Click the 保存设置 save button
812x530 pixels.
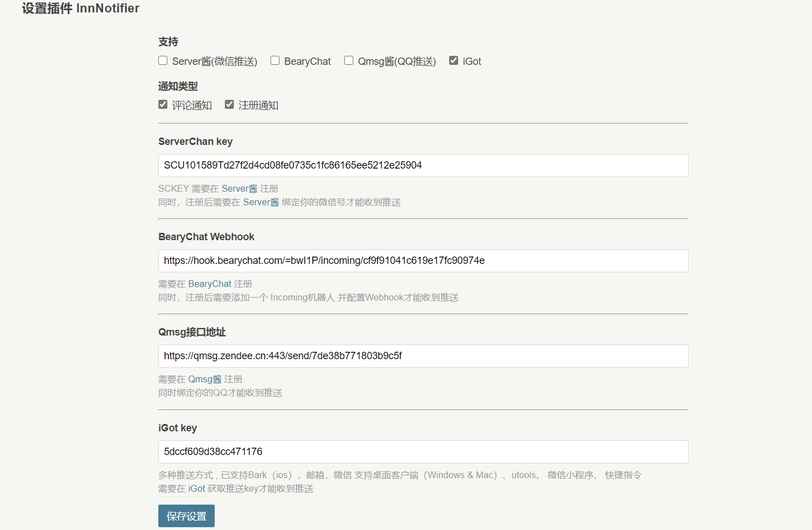coord(186,515)
